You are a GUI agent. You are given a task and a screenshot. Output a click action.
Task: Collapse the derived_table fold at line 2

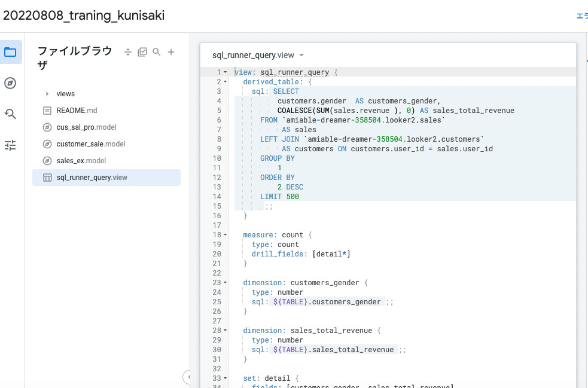[x=226, y=81]
